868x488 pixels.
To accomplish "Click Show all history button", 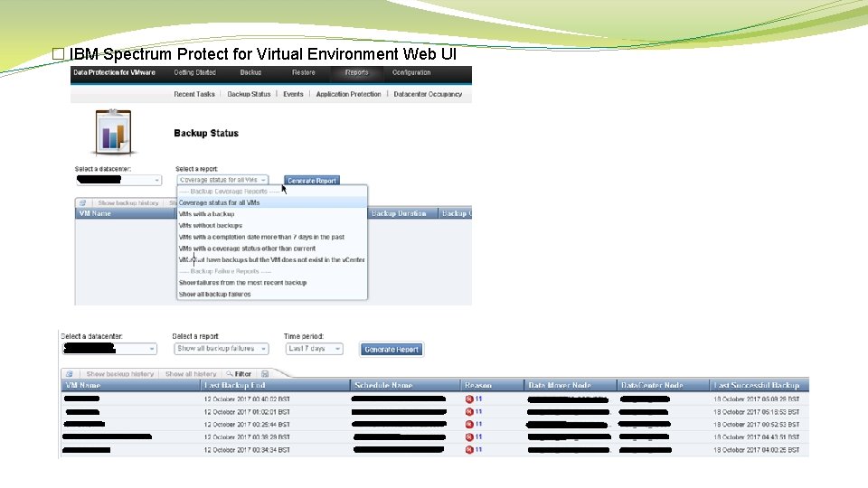I will [191, 374].
